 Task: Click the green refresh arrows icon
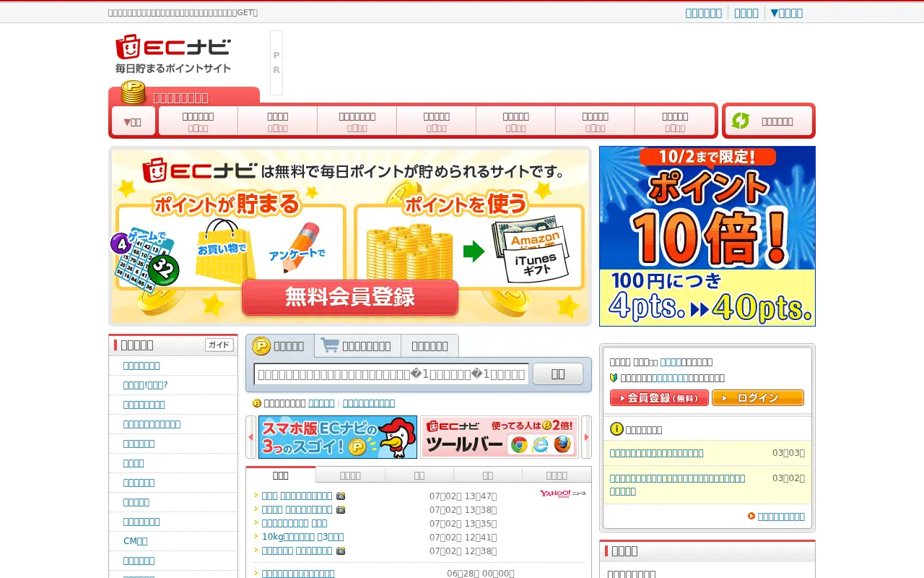(x=741, y=121)
